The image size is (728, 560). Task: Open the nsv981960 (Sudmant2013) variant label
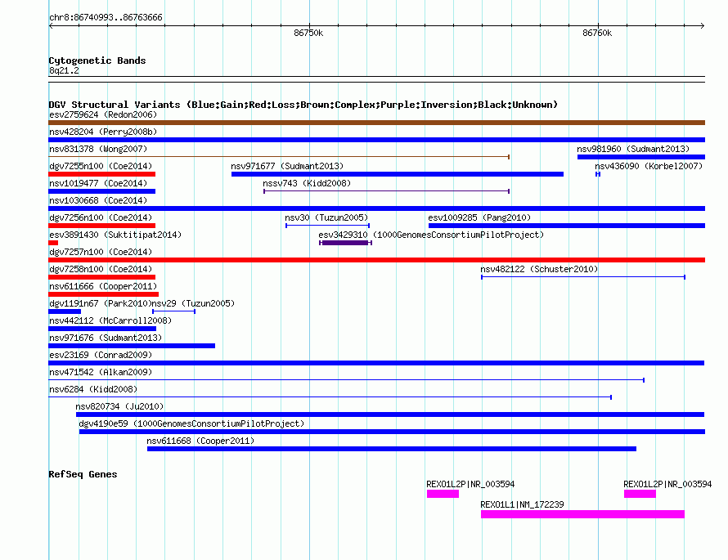click(x=633, y=149)
